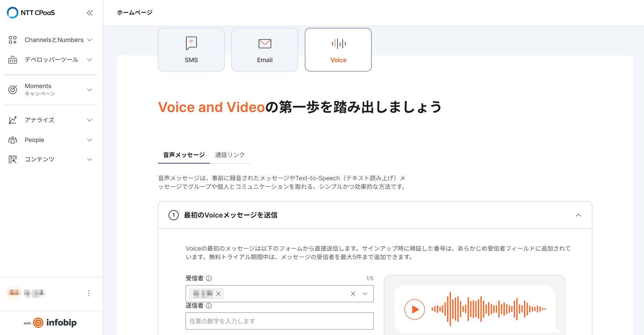Expand the Moments キャンペーン menu
The image size is (644, 335).
tap(90, 90)
